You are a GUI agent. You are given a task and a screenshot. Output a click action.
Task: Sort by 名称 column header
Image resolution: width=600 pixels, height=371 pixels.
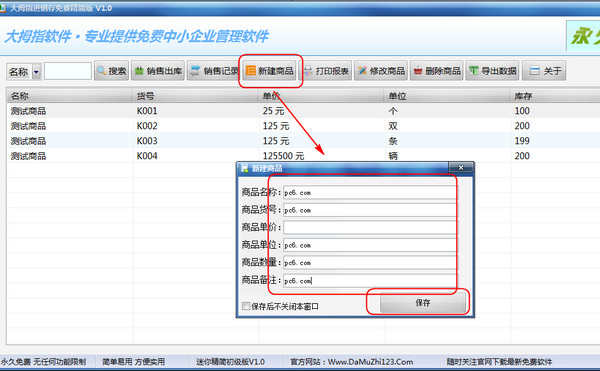pos(70,96)
